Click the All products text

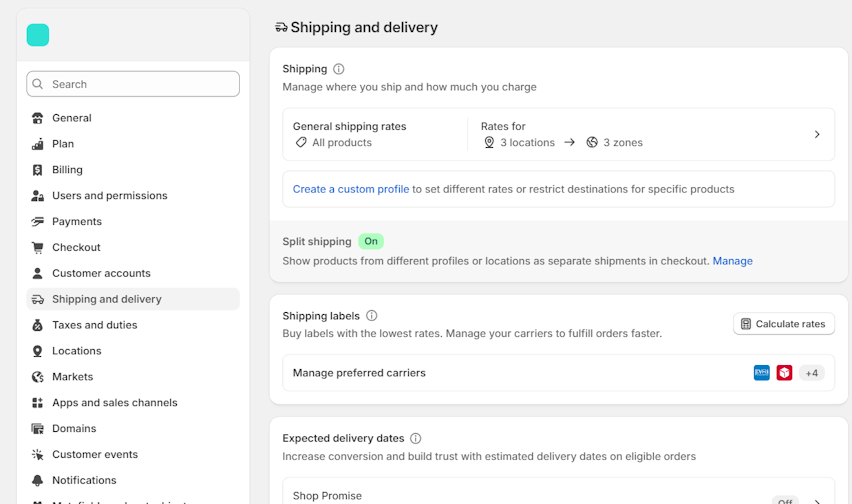(342, 143)
